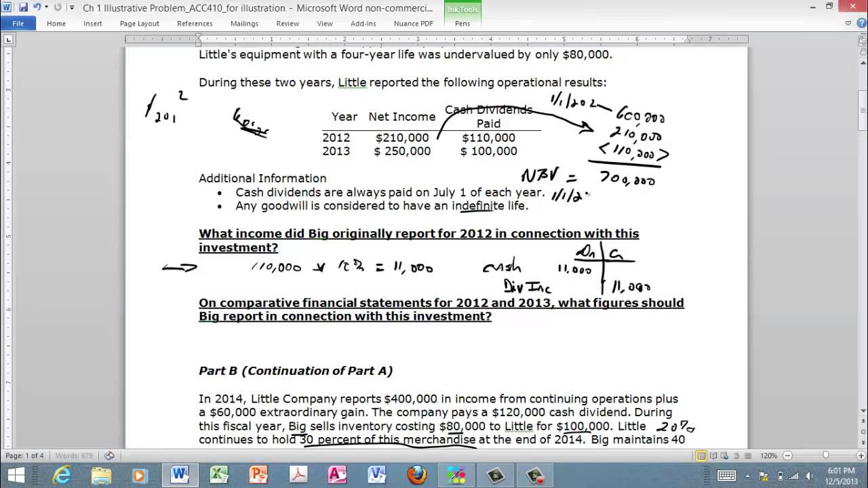Click the Words: 679 count in status bar
Viewport: 868px width, 488px height.
pyautogui.click(x=74, y=455)
